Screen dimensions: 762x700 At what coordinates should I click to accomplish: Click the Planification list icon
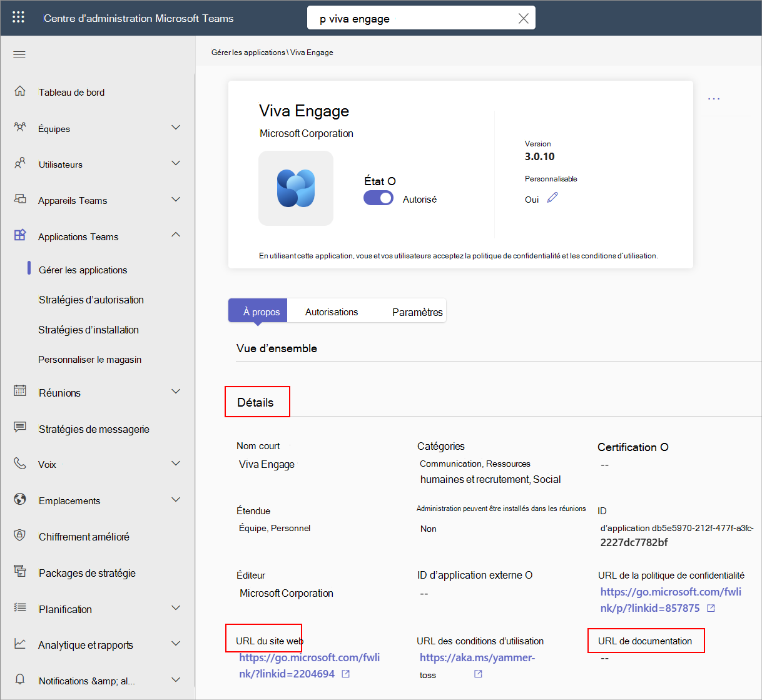(20, 607)
